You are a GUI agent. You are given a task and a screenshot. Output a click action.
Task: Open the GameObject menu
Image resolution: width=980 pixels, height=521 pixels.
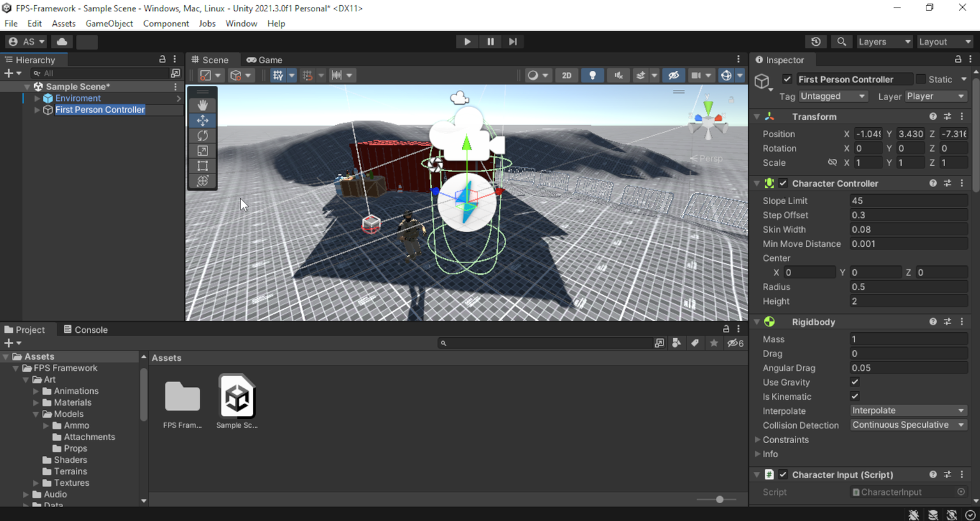109,24
